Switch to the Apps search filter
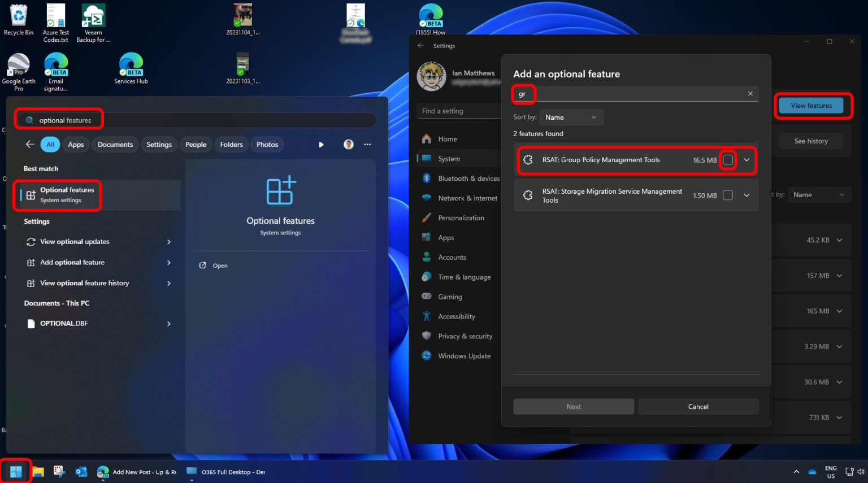 [x=76, y=144]
